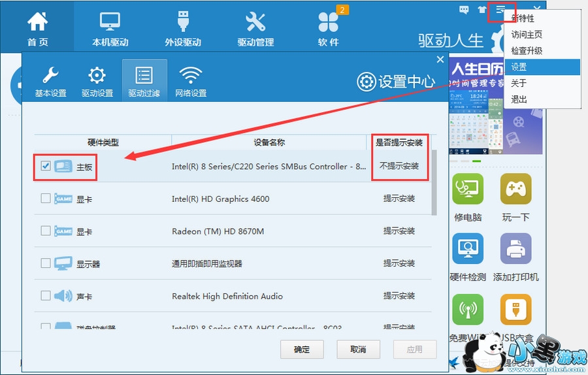The width and height of the screenshot is (588, 375).
Task: Click the 是否提示安装 column header
Action: click(x=399, y=142)
